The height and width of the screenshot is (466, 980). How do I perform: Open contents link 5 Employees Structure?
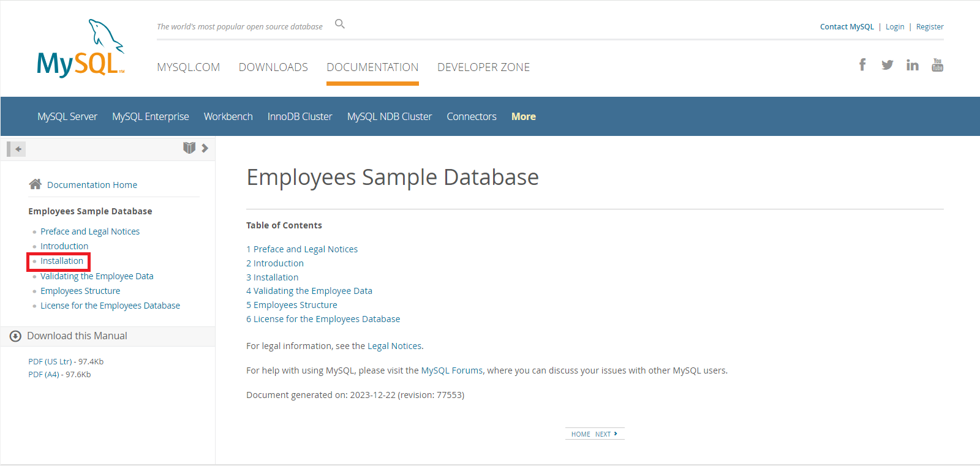tap(292, 305)
